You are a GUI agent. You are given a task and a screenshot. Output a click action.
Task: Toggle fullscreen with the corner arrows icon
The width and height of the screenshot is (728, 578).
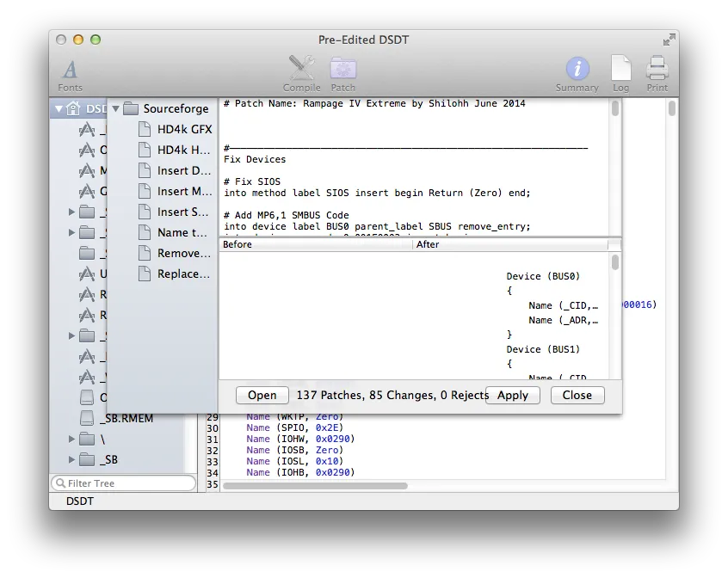click(669, 40)
